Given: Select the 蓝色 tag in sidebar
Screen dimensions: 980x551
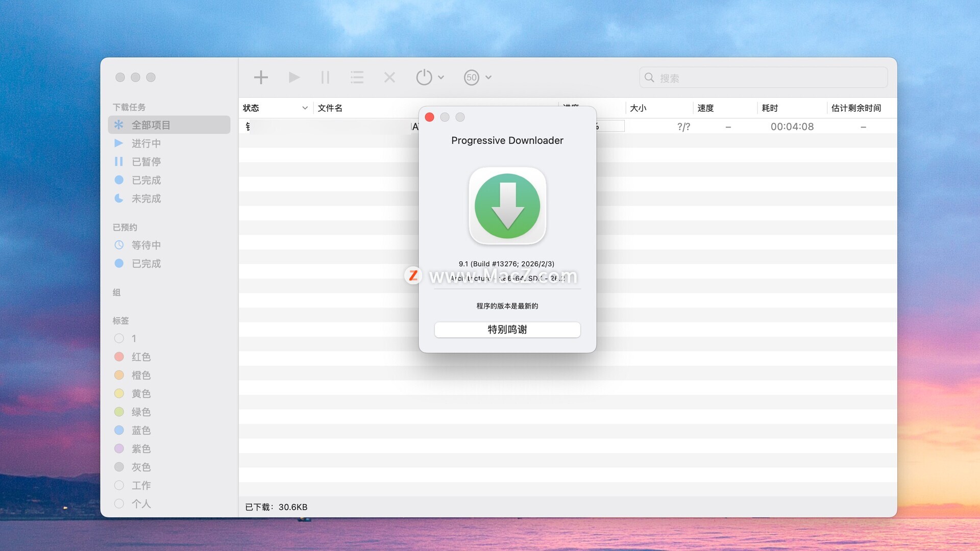Looking at the screenshot, I should tap(141, 430).
